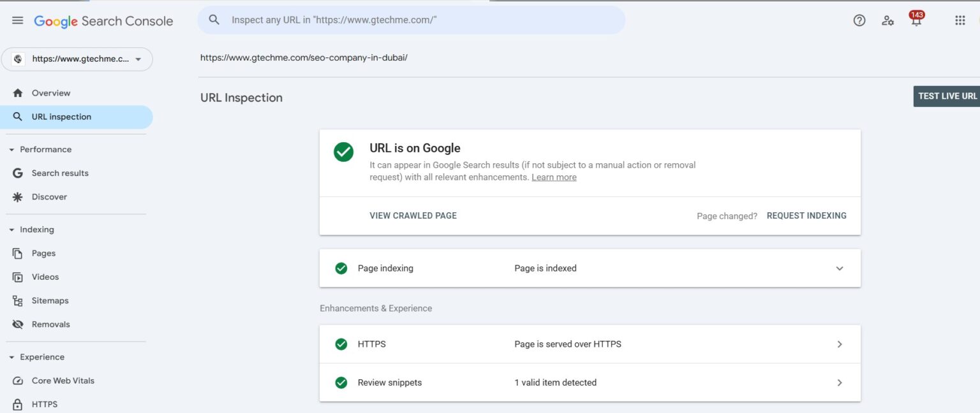980x413 pixels.
Task: Select URL inspection in the sidebar
Action: [x=61, y=117]
